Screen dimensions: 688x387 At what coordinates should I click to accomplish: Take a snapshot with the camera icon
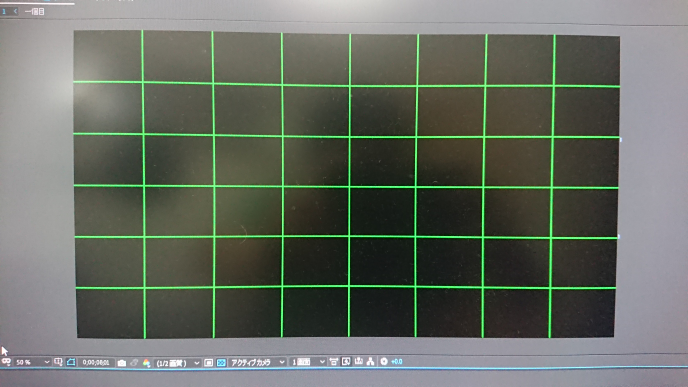point(122,363)
